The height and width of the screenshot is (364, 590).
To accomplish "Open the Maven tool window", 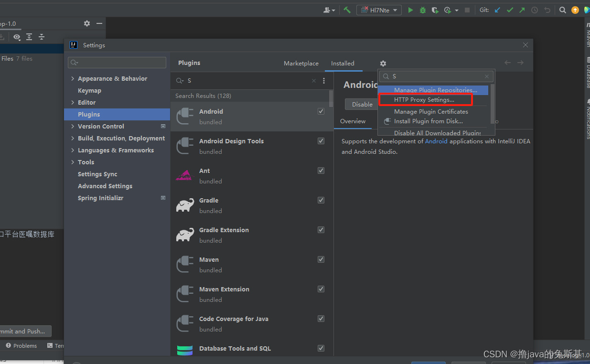I will tap(587, 36).
